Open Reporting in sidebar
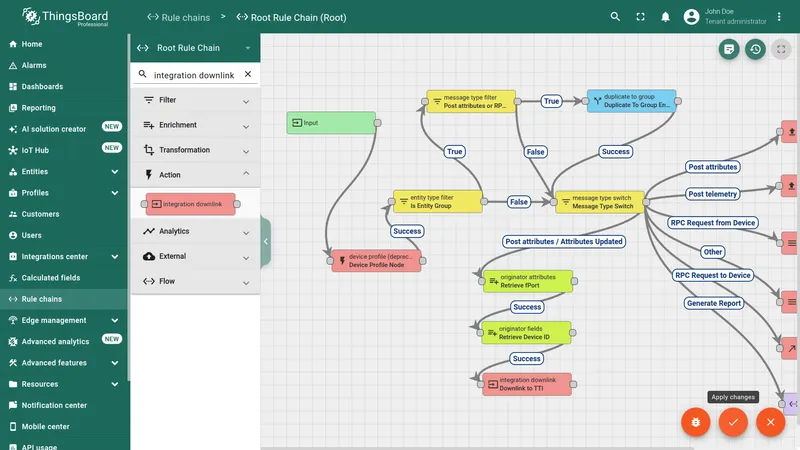 (x=64, y=108)
